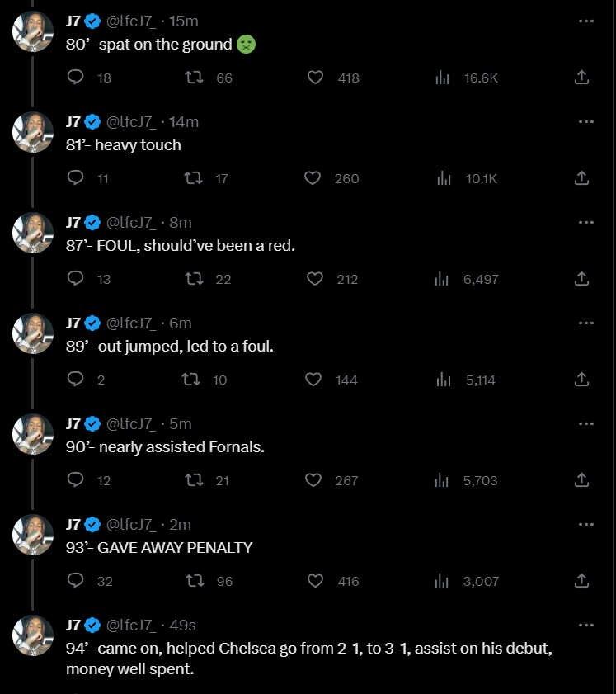Open the @lfcJ7_ handle on the 14m tweet
Screen dimensions: 616x694
point(131,121)
